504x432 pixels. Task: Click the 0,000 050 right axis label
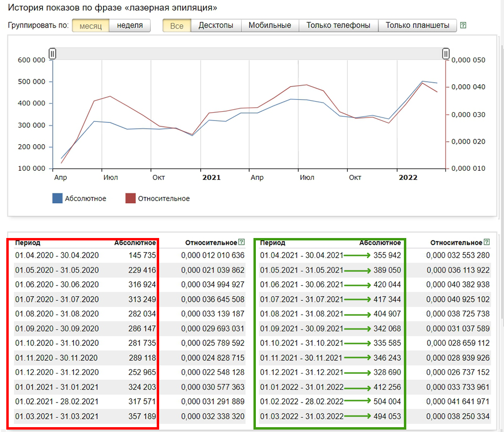468,60
